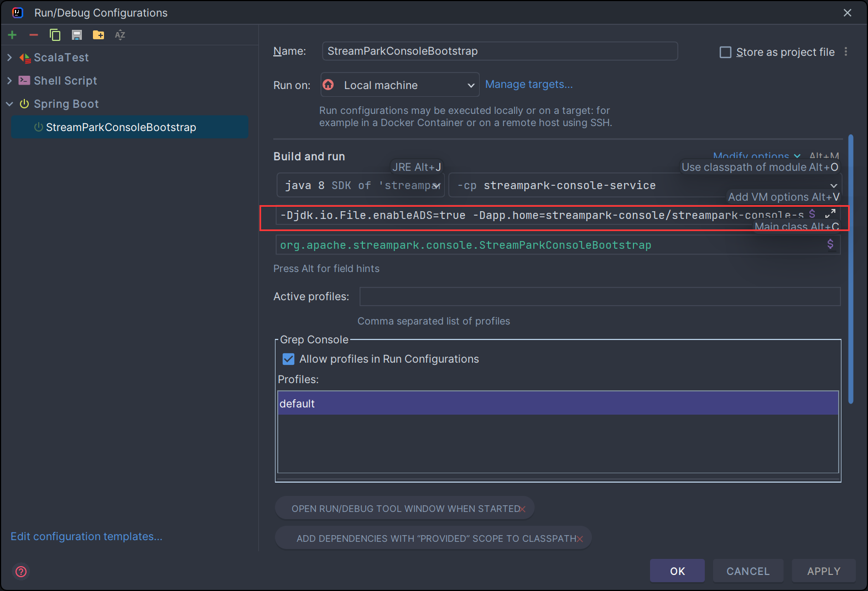Click the Manage targets link
The width and height of the screenshot is (868, 591).
(528, 84)
